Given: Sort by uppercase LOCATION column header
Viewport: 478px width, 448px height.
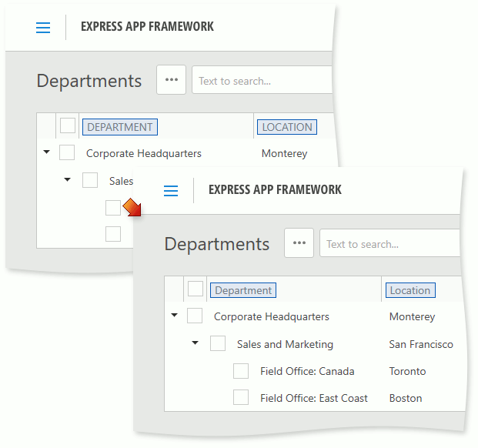Looking at the screenshot, I should tap(287, 127).
